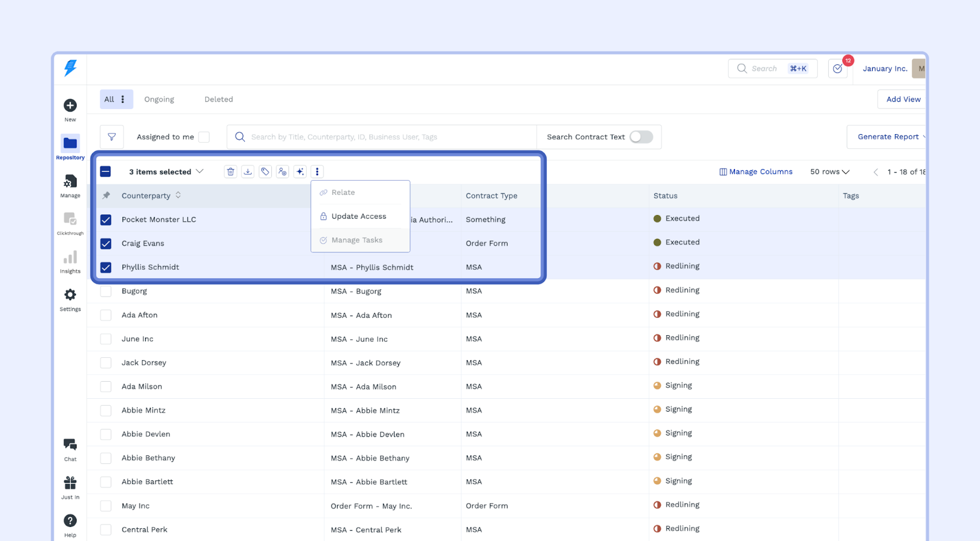Expand the 3 items selected dropdown
Screen dimensions: 980x541
(x=200, y=172)
